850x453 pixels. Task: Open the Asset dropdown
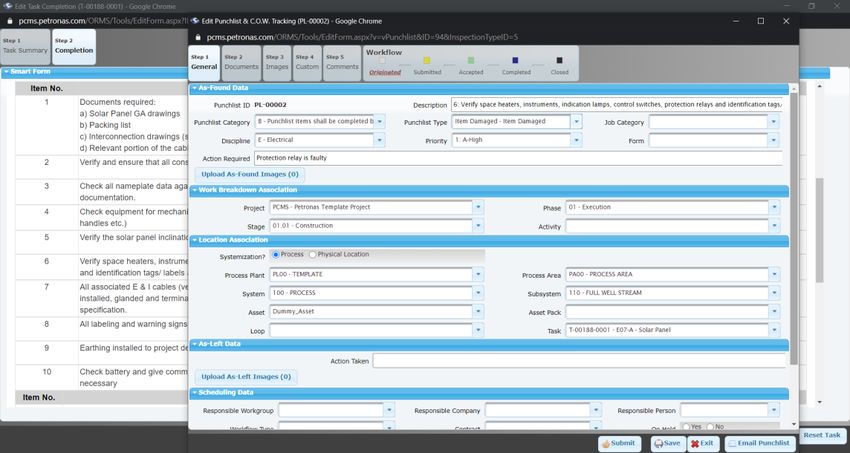coord(478,312)
